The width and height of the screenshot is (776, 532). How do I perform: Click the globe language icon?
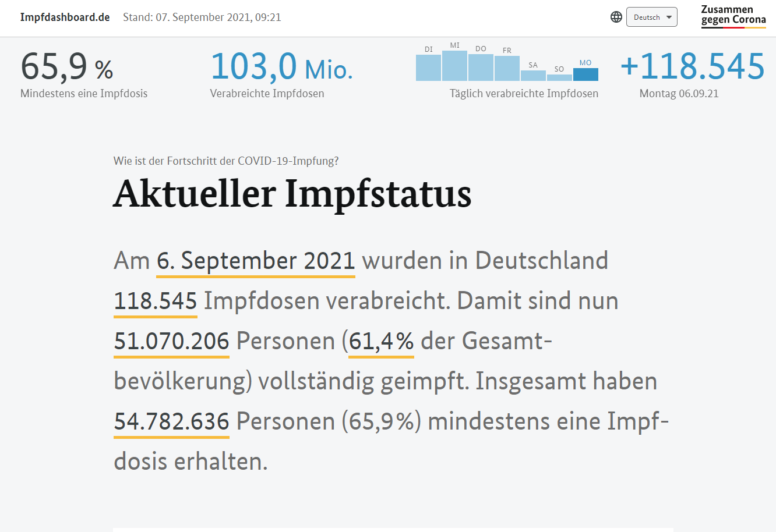[616, 17]
